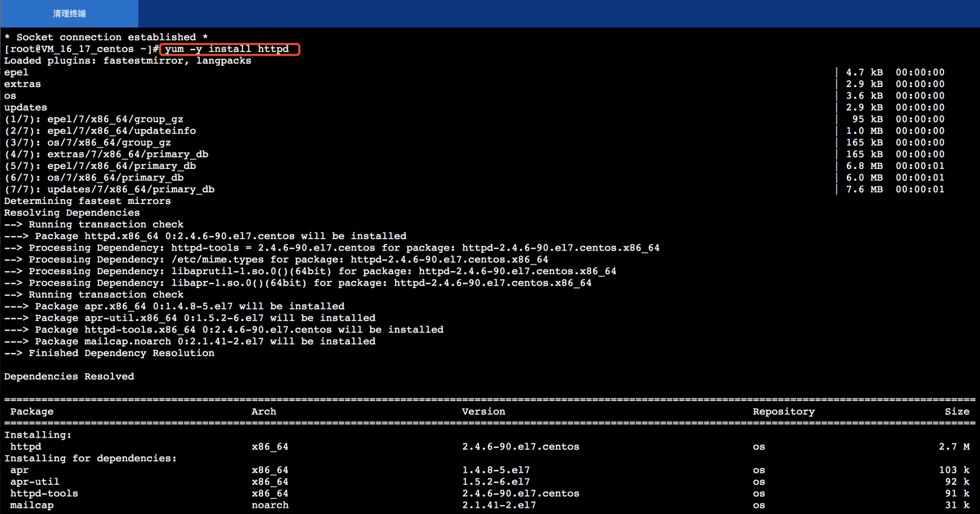Select the 'Dependencies Resolved' line
Screen dimensions: 980x514
click(69, 377)
